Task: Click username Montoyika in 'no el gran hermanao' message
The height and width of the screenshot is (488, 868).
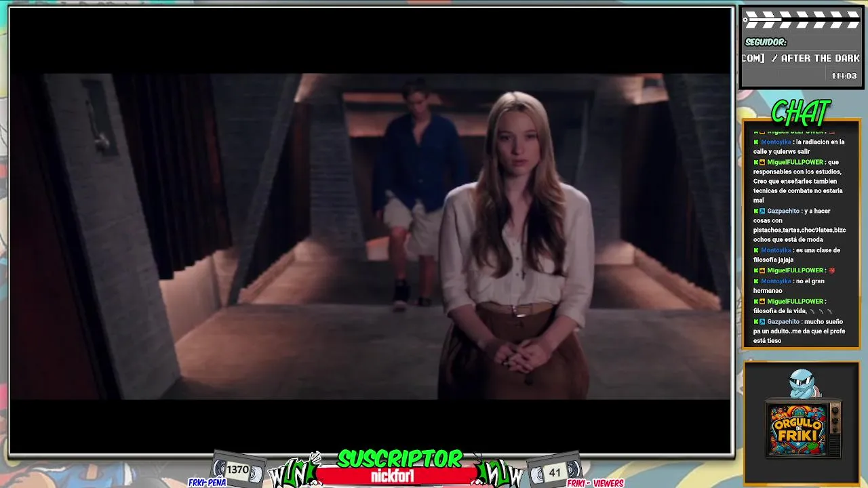Action: 775,281
